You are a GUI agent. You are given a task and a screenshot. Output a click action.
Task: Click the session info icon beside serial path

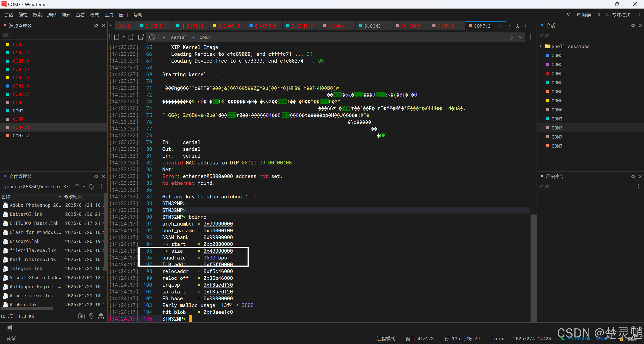(152, 37)
